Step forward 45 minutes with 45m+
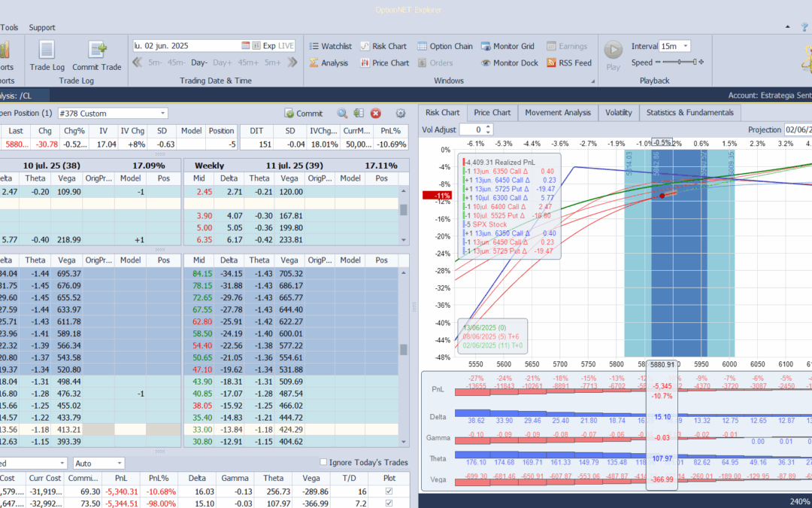Screen dimensions: 812x508 pyautogui.click(x=248, y=62)
